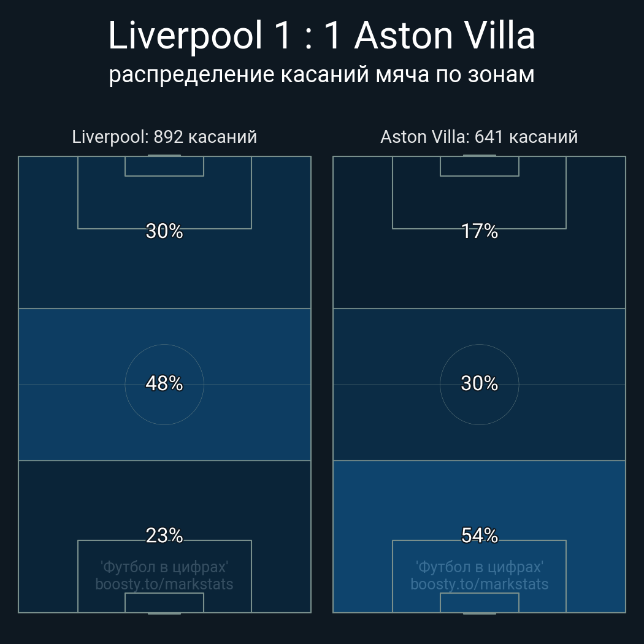Click Aston Villa's 54% defensive zone label

[479, 536]
